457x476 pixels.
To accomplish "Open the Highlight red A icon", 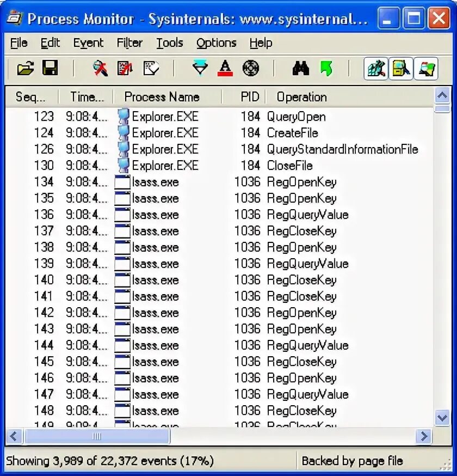I will point(225,68).
